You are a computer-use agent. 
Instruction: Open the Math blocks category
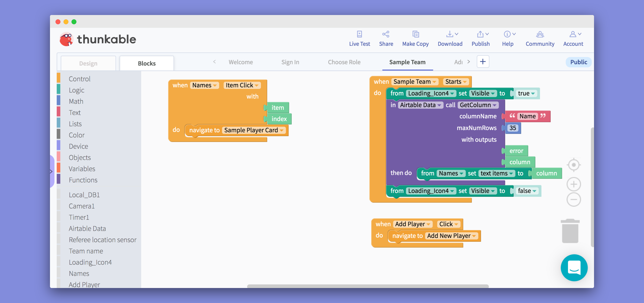[x=76, y=101]
